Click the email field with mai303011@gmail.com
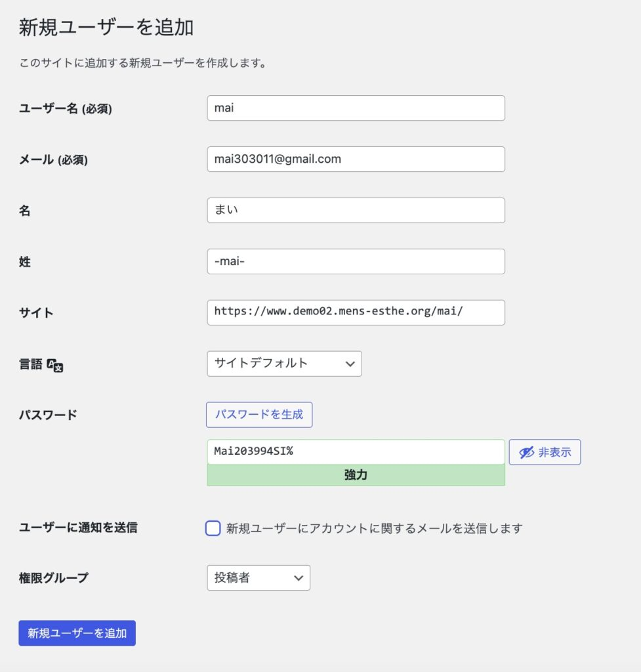Screen dimensions: 641x672 356,159
